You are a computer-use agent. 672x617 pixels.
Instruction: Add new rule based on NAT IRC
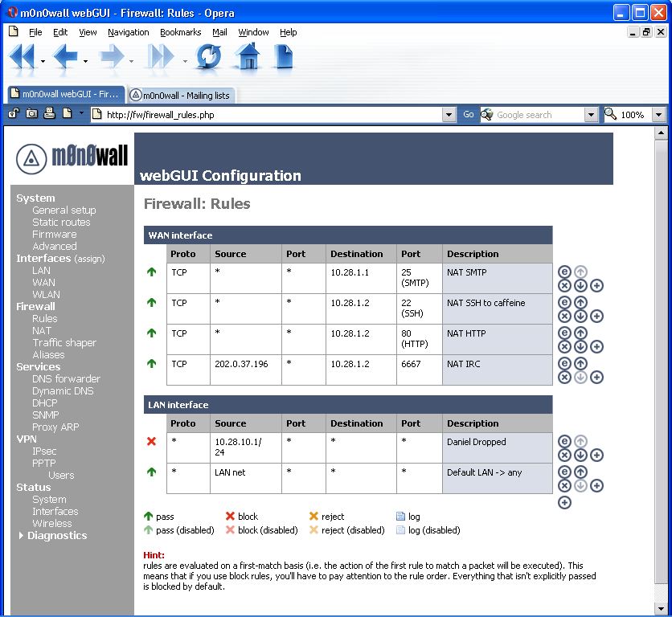596,377
